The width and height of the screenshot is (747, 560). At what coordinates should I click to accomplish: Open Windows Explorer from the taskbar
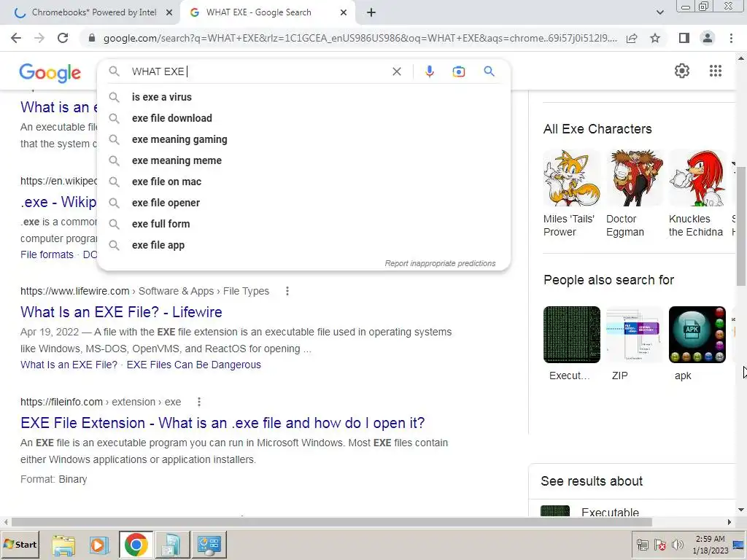tap(63, 544)
